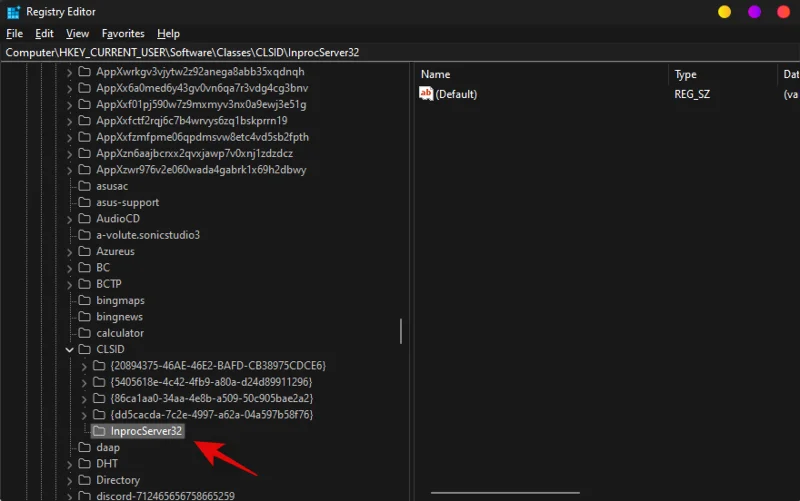Select the AppXxfzmfpme06qpdmsvw8etc4vd5sb2fpth key
This screenshot has height=501, width=800.
pyautogui.click(x=202, y=137)
